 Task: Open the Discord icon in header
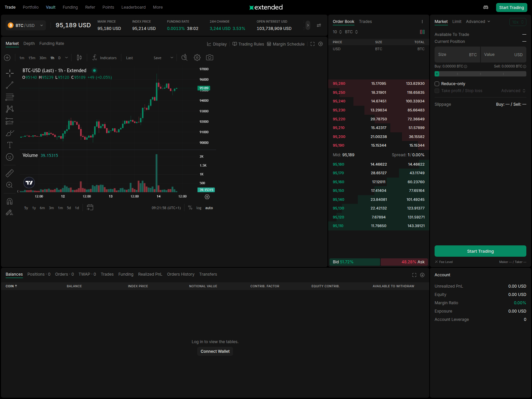point(486,7)
